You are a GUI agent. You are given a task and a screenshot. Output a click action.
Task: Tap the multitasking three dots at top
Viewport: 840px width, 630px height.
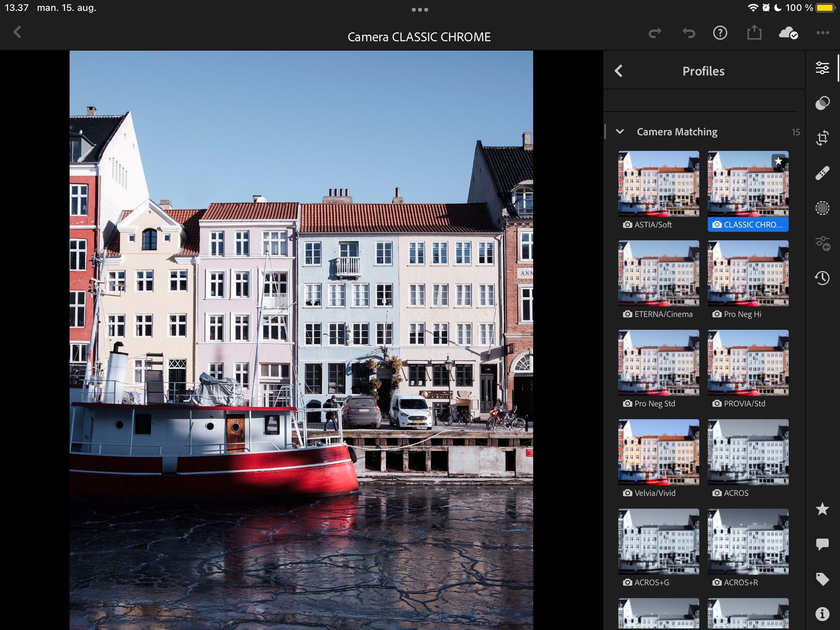[420, 9]
